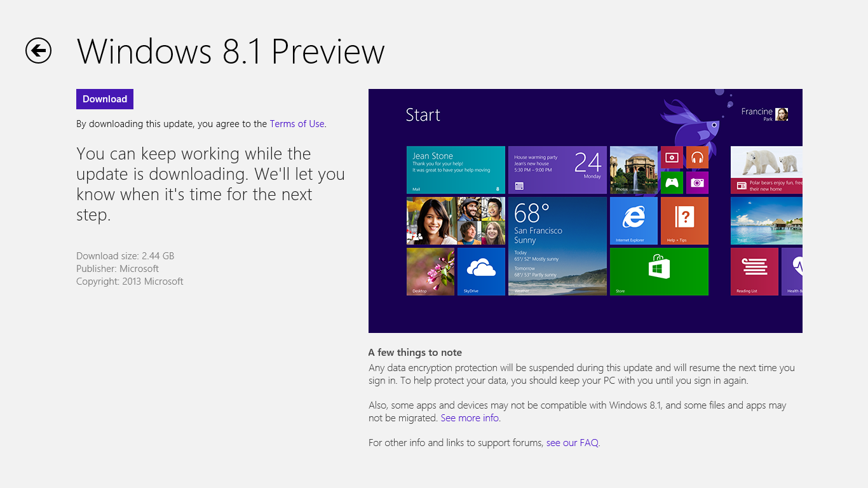Click the Mail tile from Jean Stone

(x=456, y=170)
